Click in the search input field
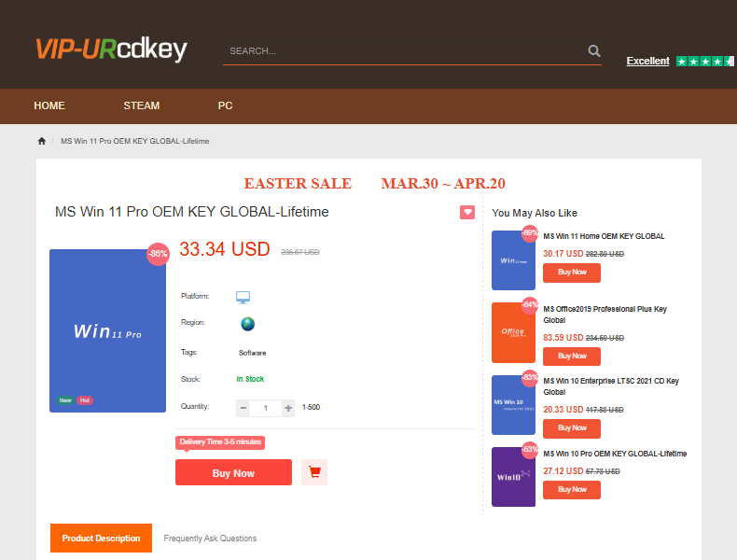737x560 pixels. tap(401, 51)
